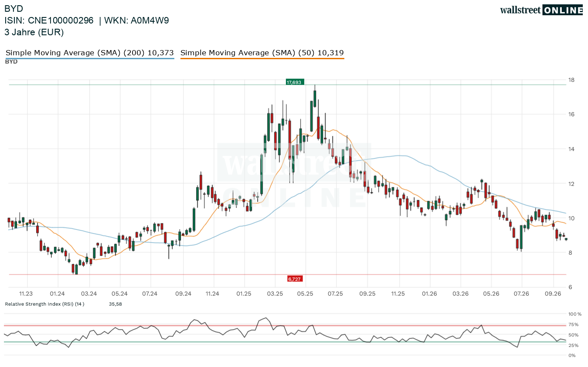
Task: Click the 50% RSI axis label
Action: click(x=574, y=335)
